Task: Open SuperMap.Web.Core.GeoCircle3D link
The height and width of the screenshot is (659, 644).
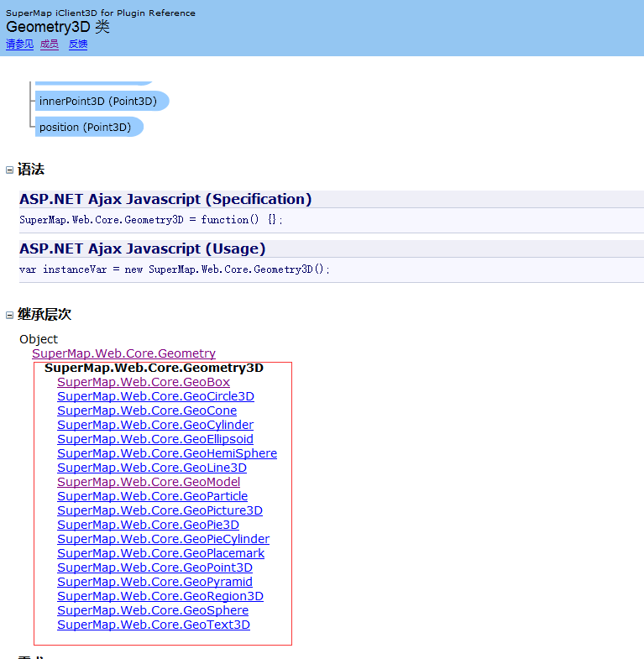Action: [155, 396]
